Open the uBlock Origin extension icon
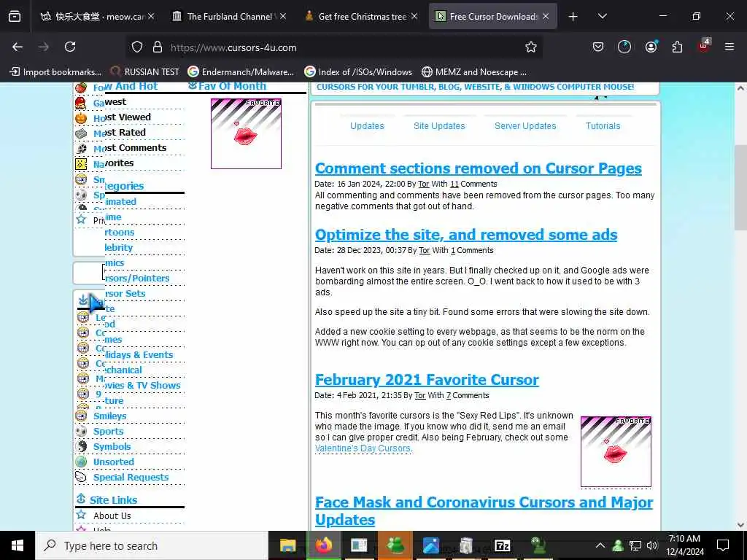The height and width of the screenshot is (560, 747). click(704, 46)
